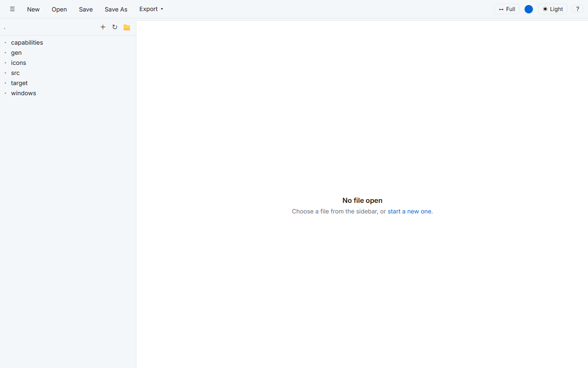The height and width of the screenshot is (368, 588).
Task: Expand the target folder arrow
Action: pos(6,83)
